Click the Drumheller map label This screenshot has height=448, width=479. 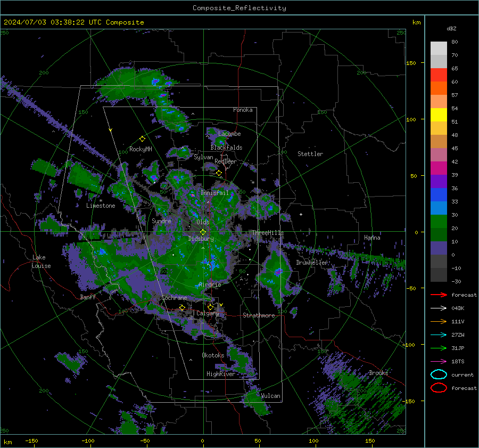(x=312, y=263)
